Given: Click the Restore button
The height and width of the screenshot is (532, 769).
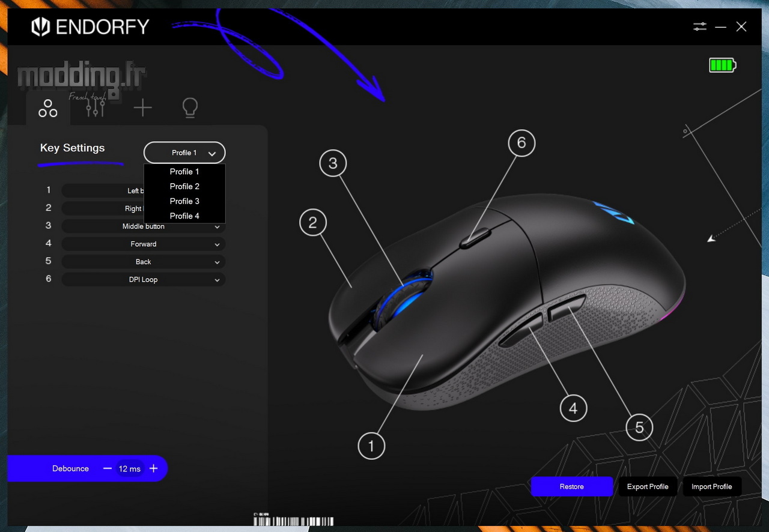Looking at the screenshot, I should (572, 486).
